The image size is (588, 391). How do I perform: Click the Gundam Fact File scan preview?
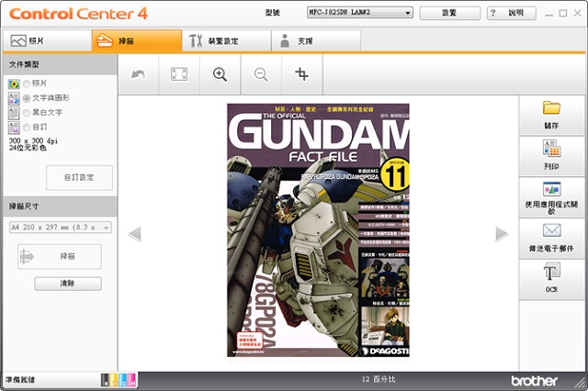[318, 230]
